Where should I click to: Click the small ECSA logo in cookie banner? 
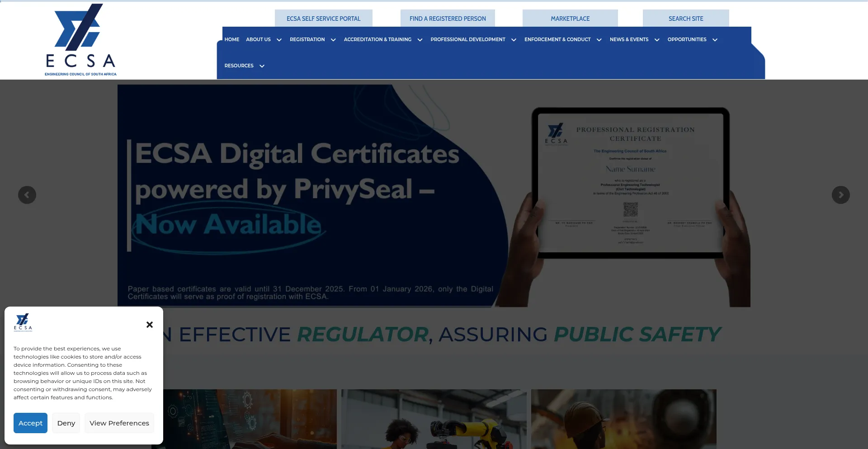pos(23,322)
